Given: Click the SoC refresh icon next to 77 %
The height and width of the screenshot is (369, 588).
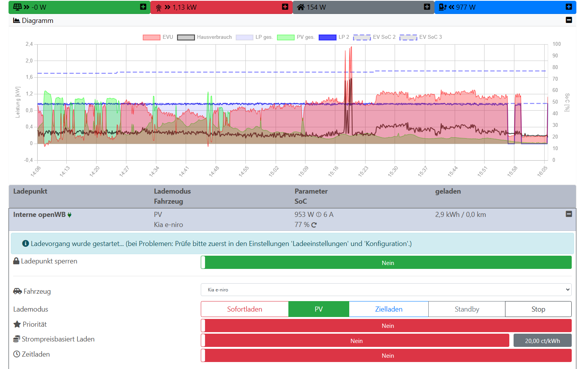Looking at the screenshot, I should tap(314, 225).
